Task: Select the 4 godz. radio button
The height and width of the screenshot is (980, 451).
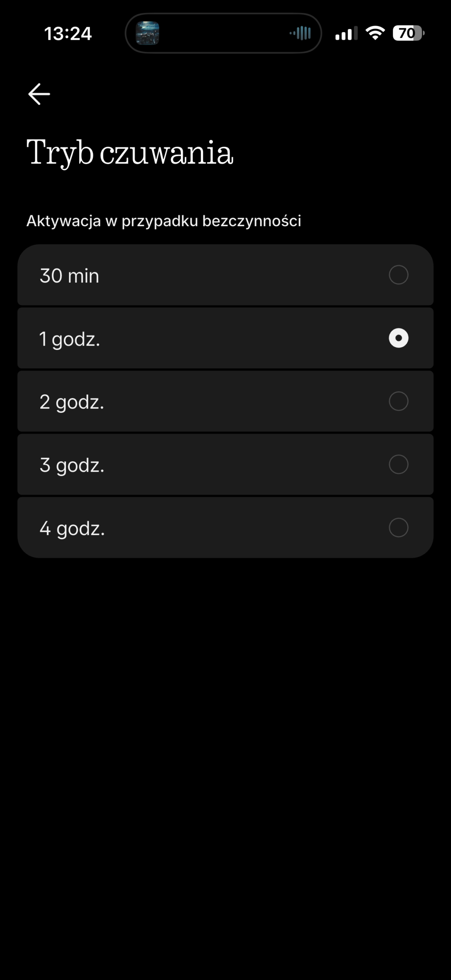Action: click(x=398, y=528)
